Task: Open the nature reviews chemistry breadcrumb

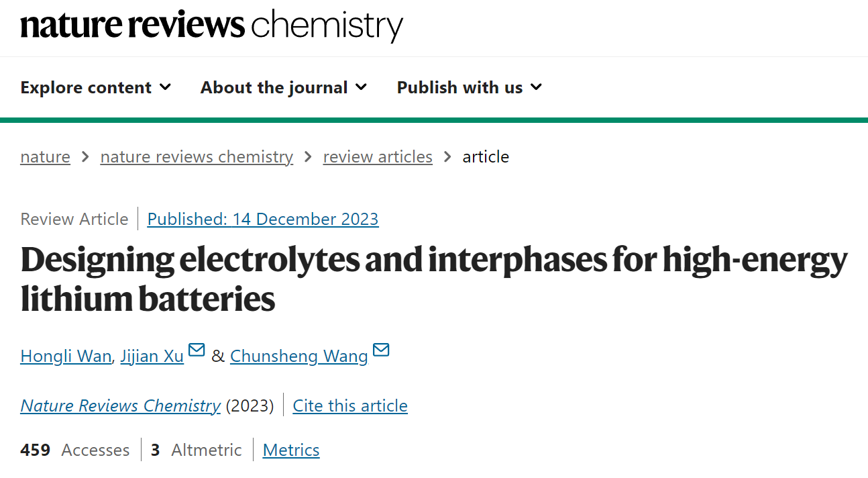Action: pyautogui.click(x=197, y=157)
